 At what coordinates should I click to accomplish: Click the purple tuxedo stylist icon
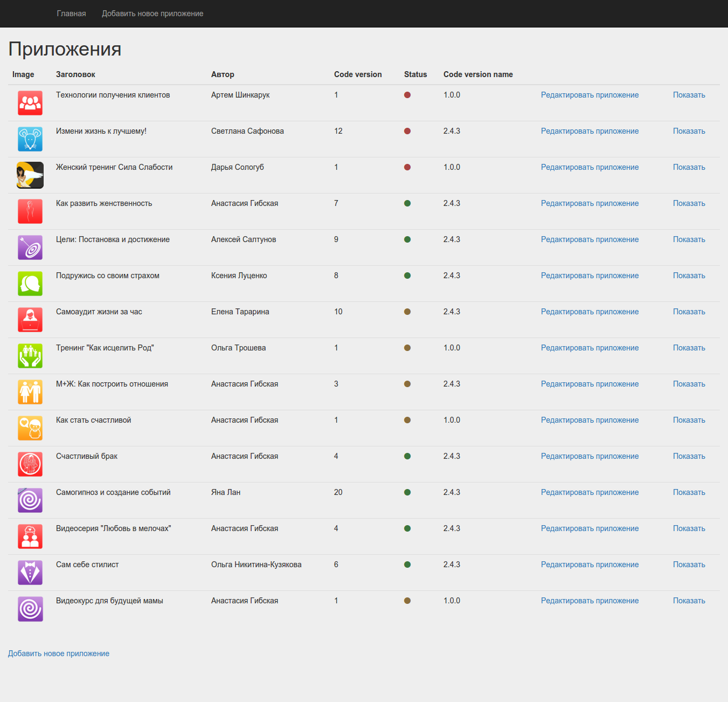30,573
